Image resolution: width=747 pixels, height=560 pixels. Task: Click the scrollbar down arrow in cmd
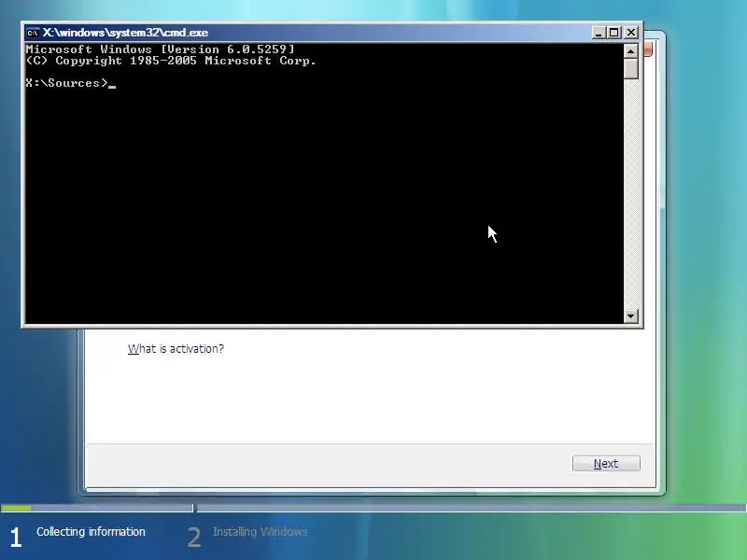(631, 315)
